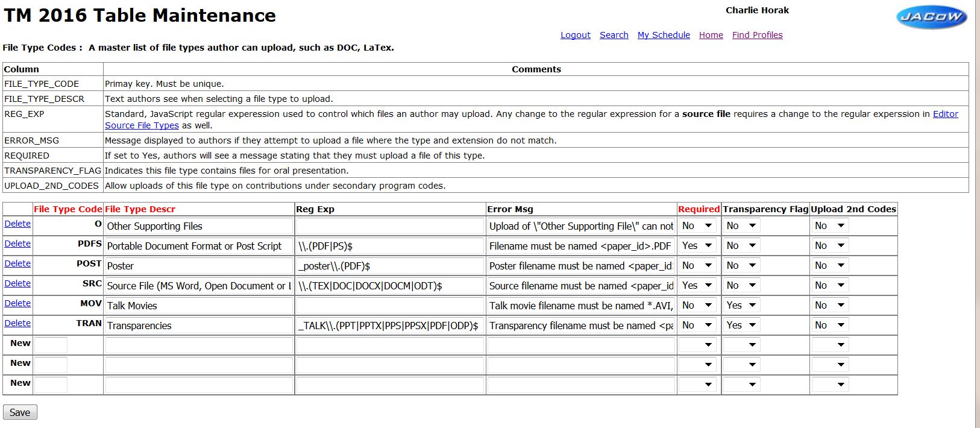Edit the PDF|PS regular expression field

[390, 246]
